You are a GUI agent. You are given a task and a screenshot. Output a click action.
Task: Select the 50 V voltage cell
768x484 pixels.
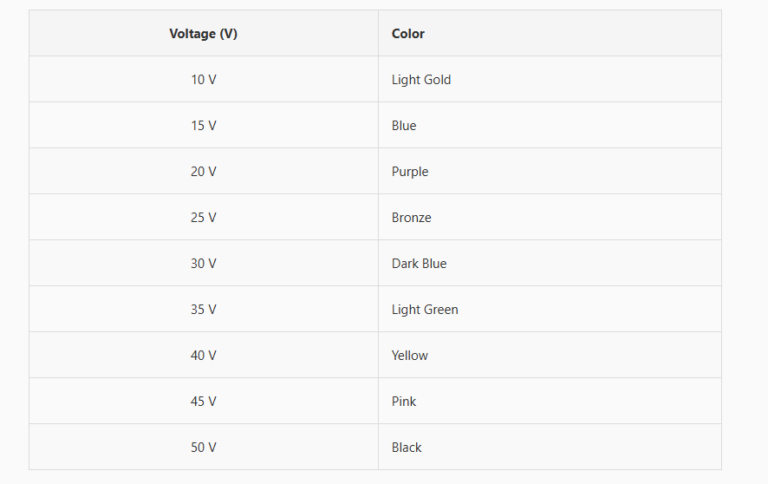pos(203,448)
